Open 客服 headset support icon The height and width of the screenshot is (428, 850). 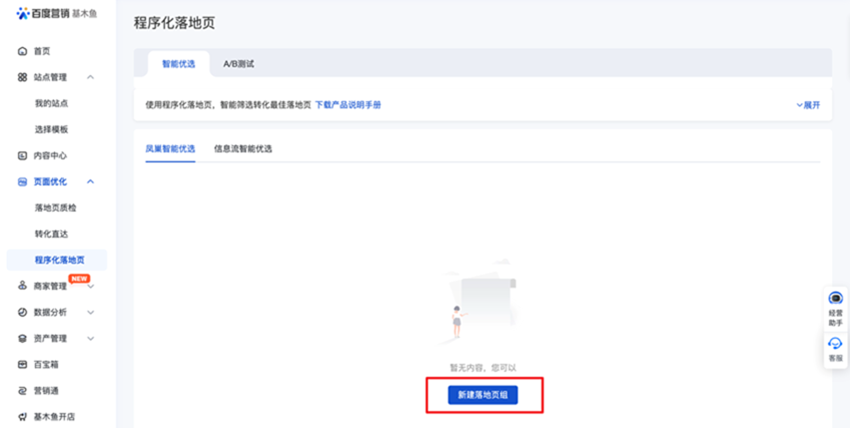coord(835,345)
